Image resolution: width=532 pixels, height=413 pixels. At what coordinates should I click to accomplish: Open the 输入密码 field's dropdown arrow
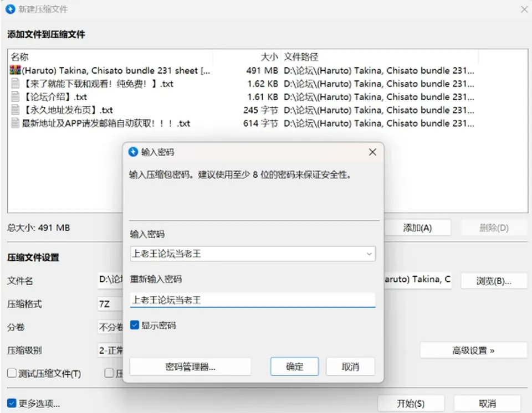(369, 254)
